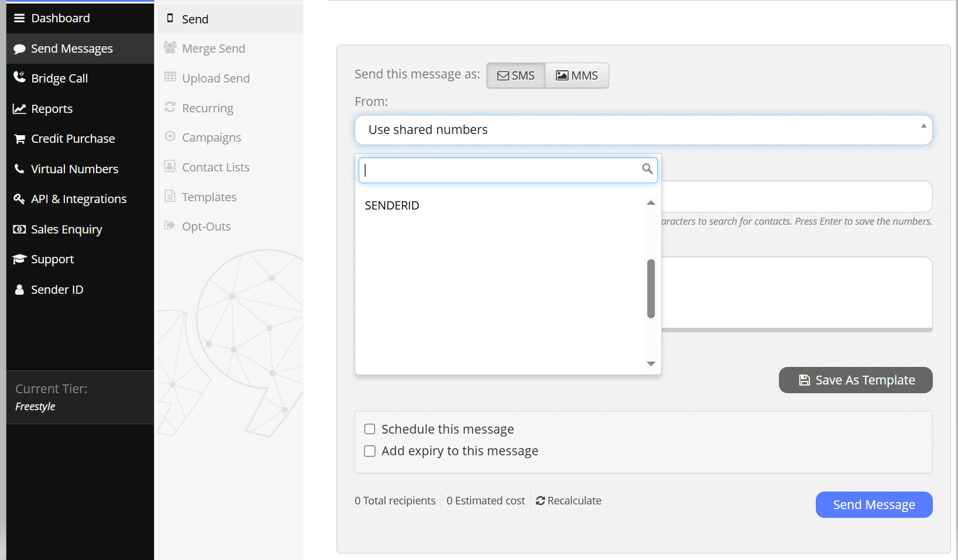Screen dimensions: 958x560
Task: Click the API & Integrations key icon
Action: [x=19, y=199]
